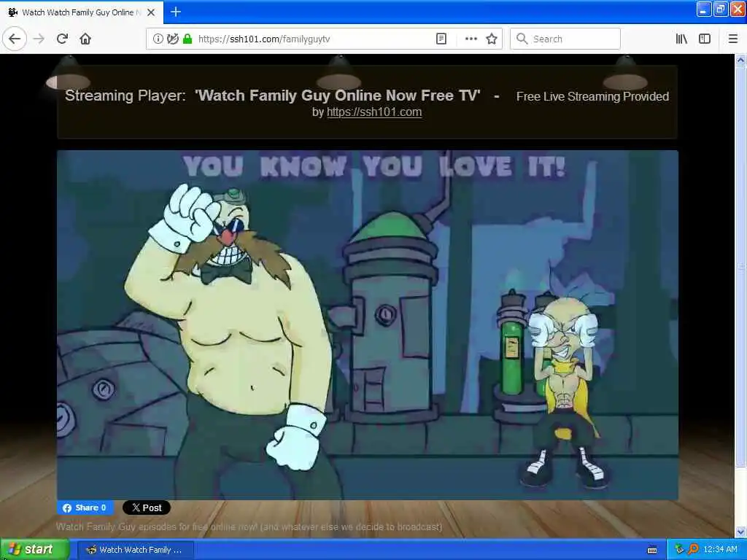Click 'Free Live Streaming Provided' text
The width and height of the screenshot is (747, 560).
[592, 97]
